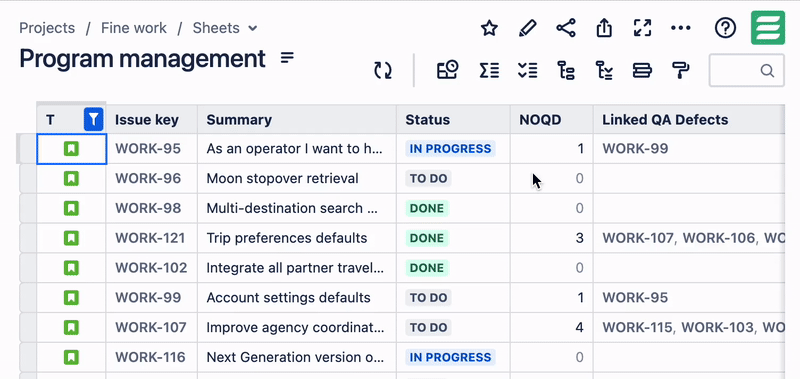Open the three-dots more menu
This screenshot has width=800, height=379.
point(681,28)
